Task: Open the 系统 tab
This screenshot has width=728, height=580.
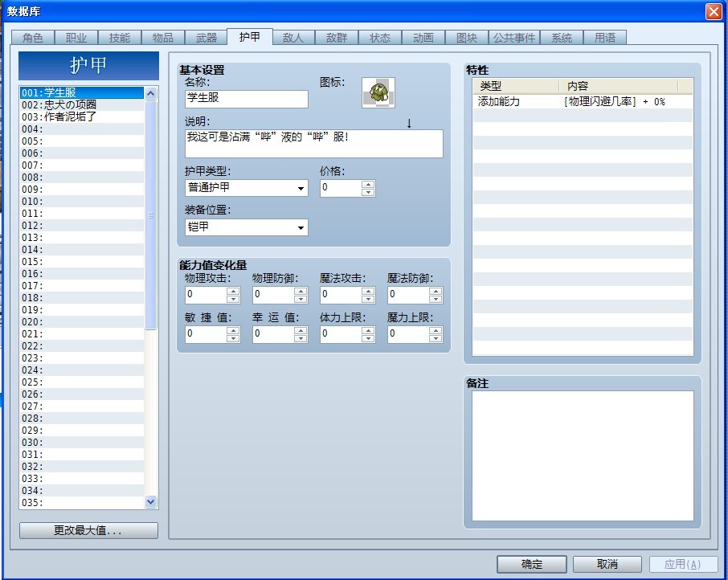Action: (562, 38)
